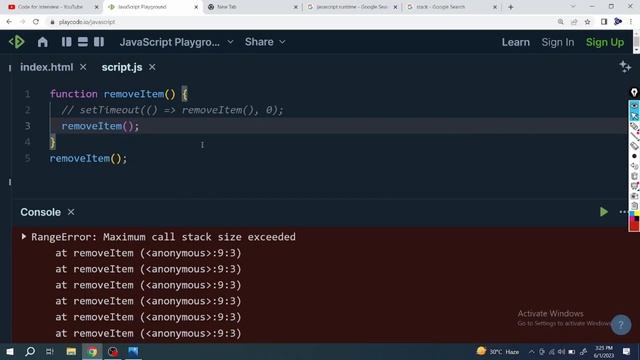
Task: Switch to the index.html file tab
Action: [47, 67]
